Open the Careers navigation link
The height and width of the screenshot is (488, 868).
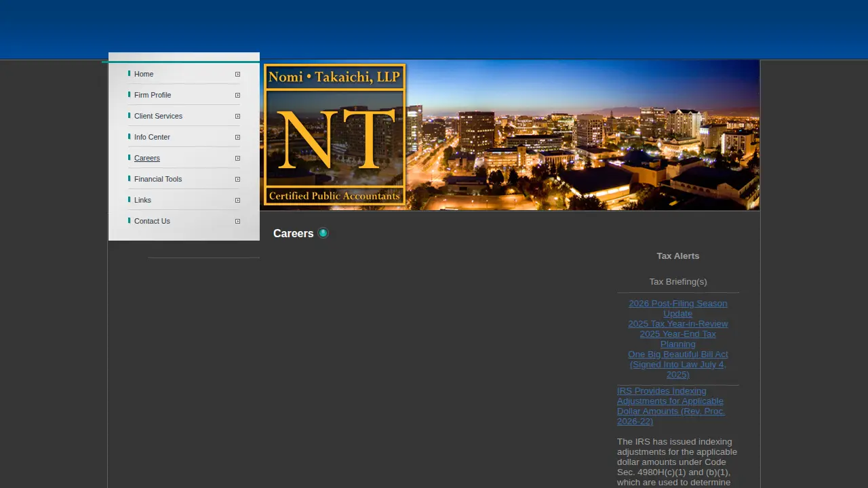(x=147, y=158)
